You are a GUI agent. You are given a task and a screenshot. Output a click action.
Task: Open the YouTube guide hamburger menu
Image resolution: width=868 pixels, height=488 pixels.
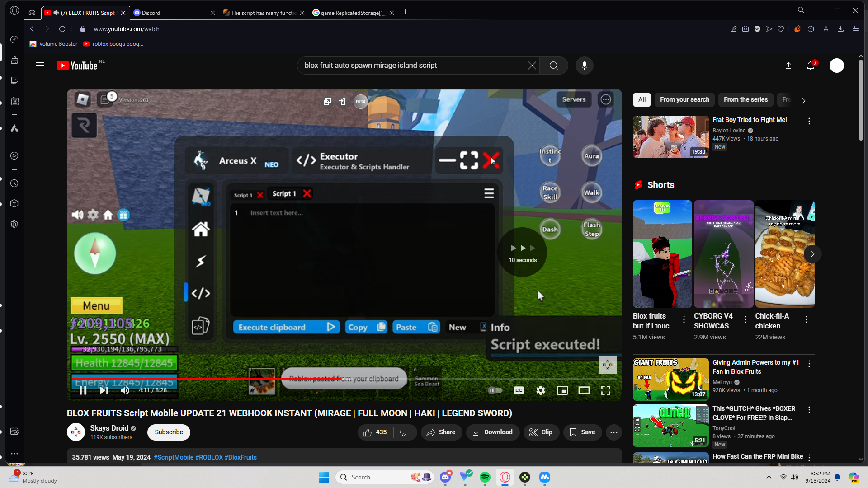40,66
